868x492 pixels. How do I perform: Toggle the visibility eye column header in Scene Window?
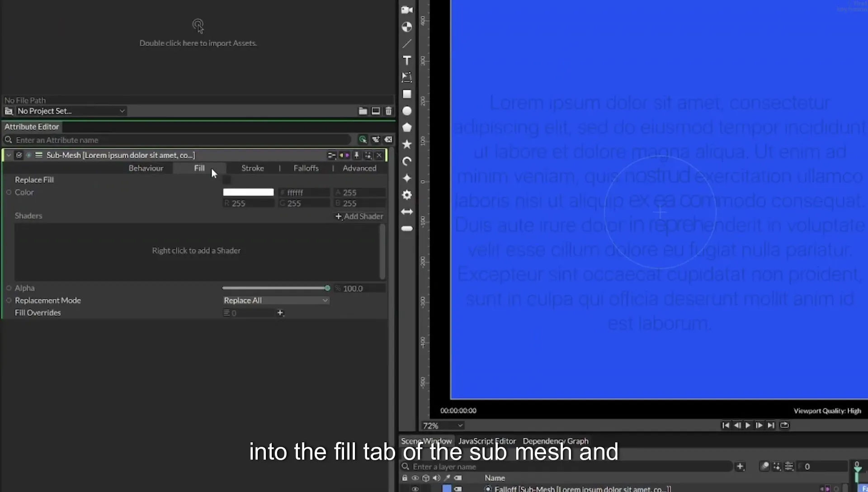click(x=415, y=478)
